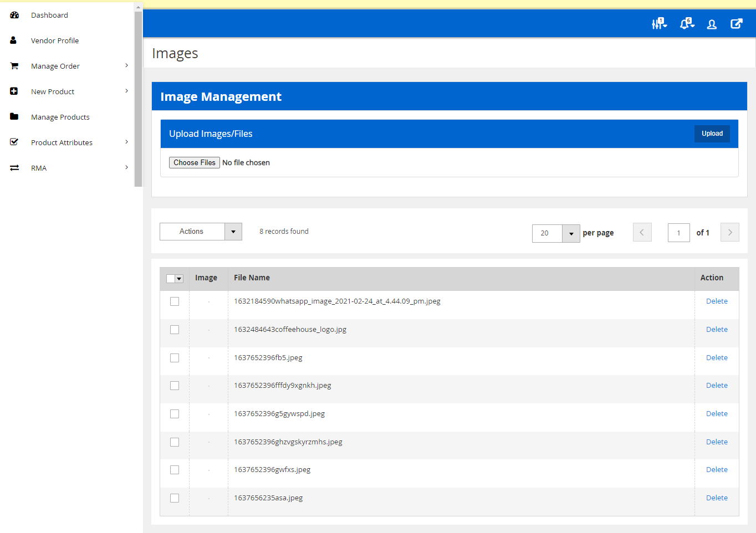The width and height of the screenshot is (756, 533).
Task: Click the sidebar scroll-up arrow
Action: (x=138, y=7)
